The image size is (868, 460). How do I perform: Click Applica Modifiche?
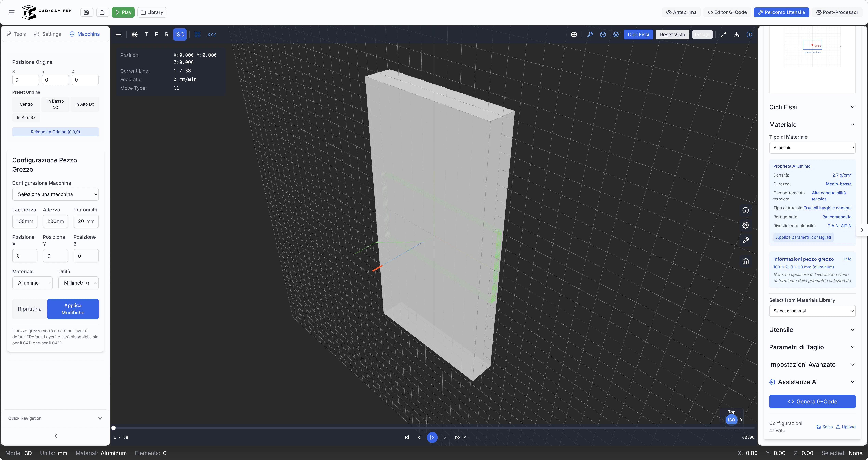pos(73,309)
